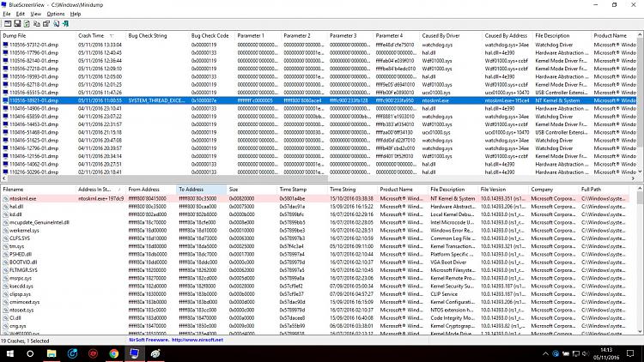Sort by the Address In Stack column header
This screenshot has height=362, width=644.
pos(100,190)
